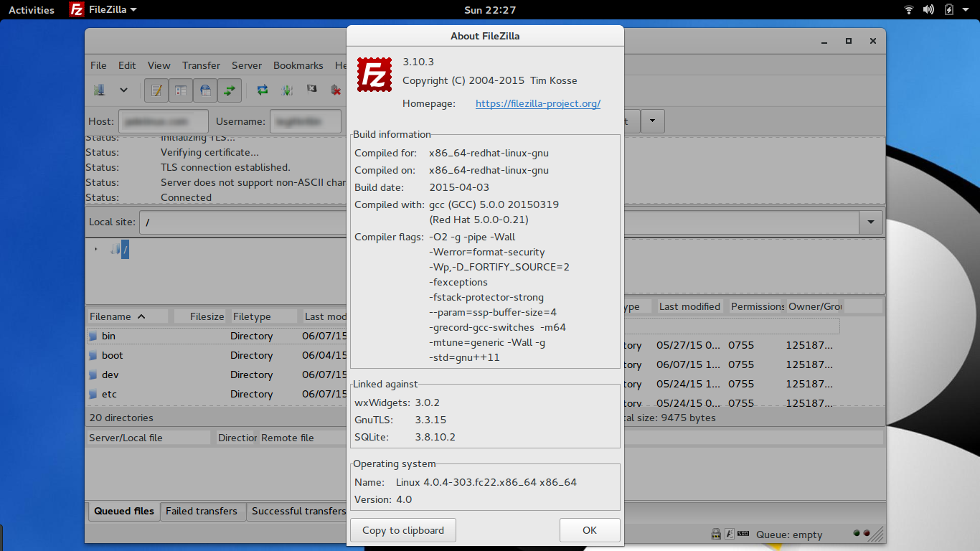Cancel the current operation flag icon

point(311,90)
